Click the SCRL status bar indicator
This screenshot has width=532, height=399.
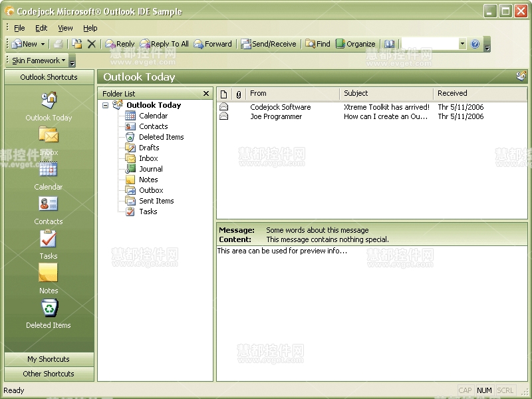[505, 390]
